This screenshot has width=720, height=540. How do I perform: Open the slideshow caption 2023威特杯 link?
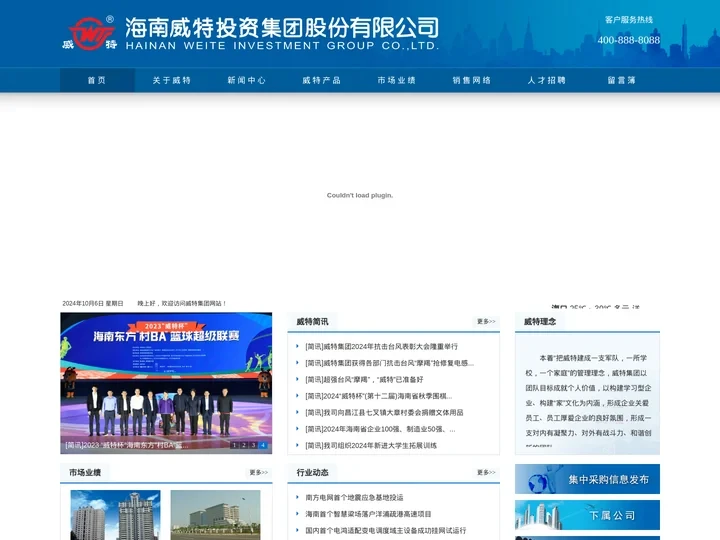click(x=127, y=445)
